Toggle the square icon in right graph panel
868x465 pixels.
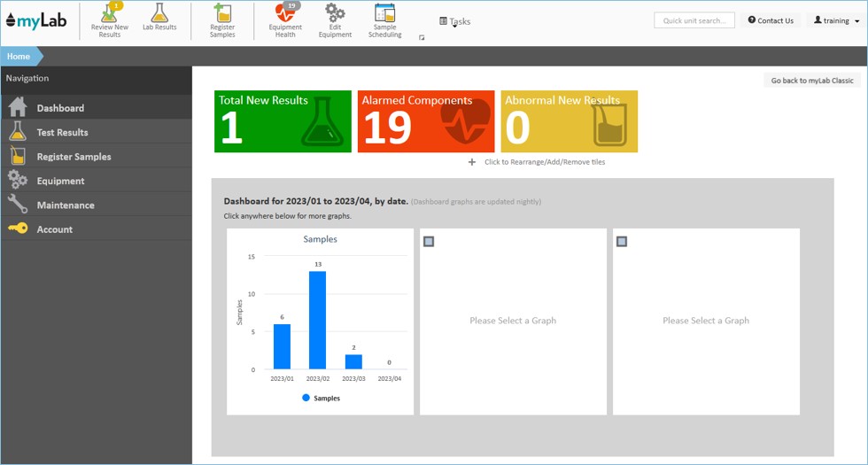622,241
